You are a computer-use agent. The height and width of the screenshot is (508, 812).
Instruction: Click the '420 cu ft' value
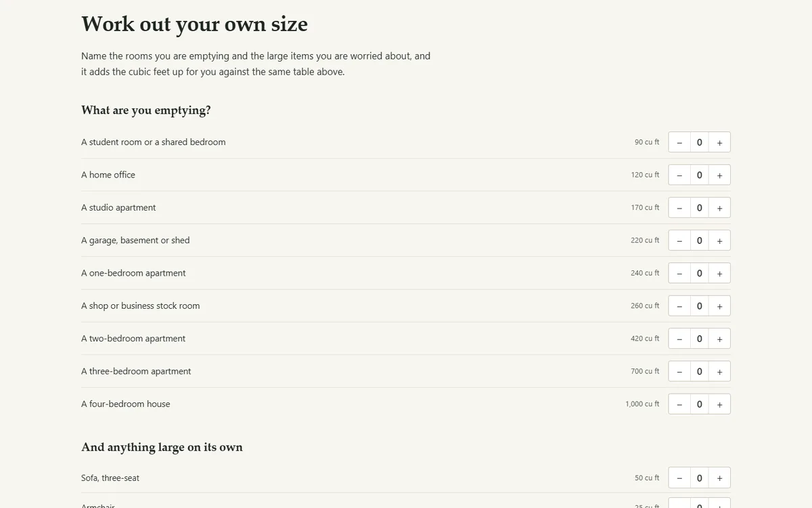point(645,339)
